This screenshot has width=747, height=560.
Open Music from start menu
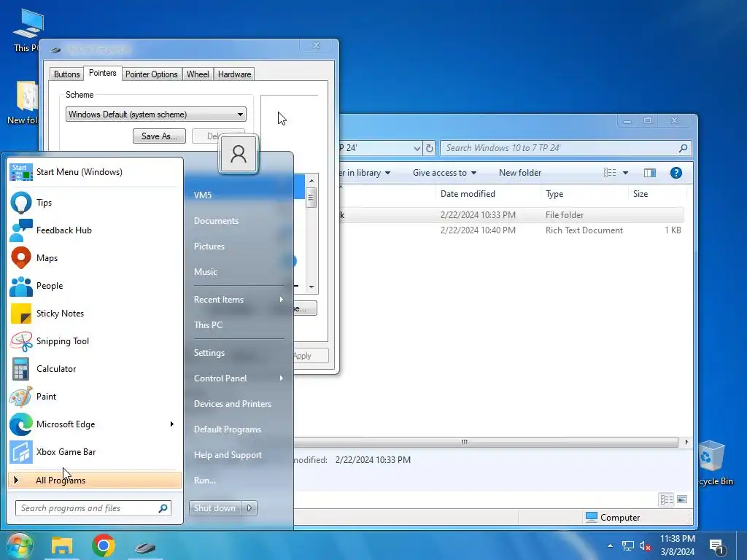(205, 271)
